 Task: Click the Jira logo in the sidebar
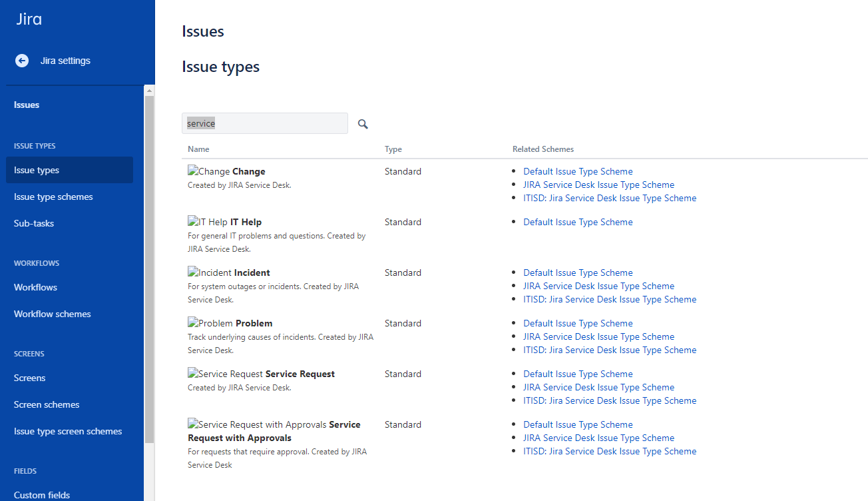point(29,19)
